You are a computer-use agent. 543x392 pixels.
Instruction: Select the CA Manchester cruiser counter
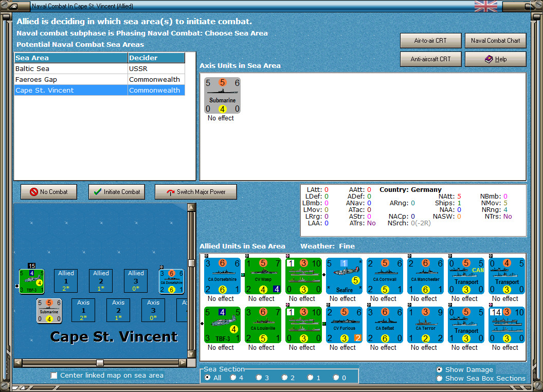(x=425, y=276)
